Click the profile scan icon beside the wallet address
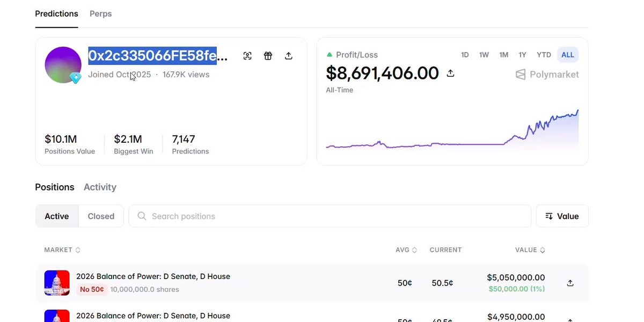Screen dimensions: 644x322 tap(247, 56)
